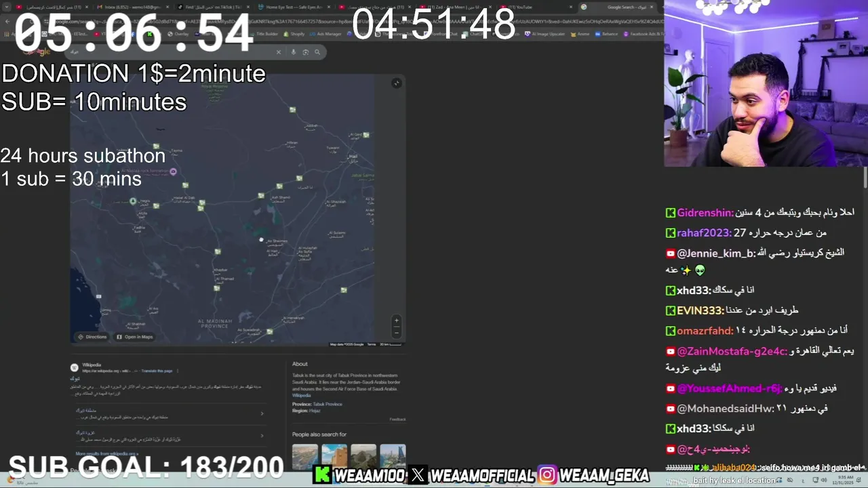868x488 pixels.
Task: Open third People also search thumbnail
Action: [363, 456]
